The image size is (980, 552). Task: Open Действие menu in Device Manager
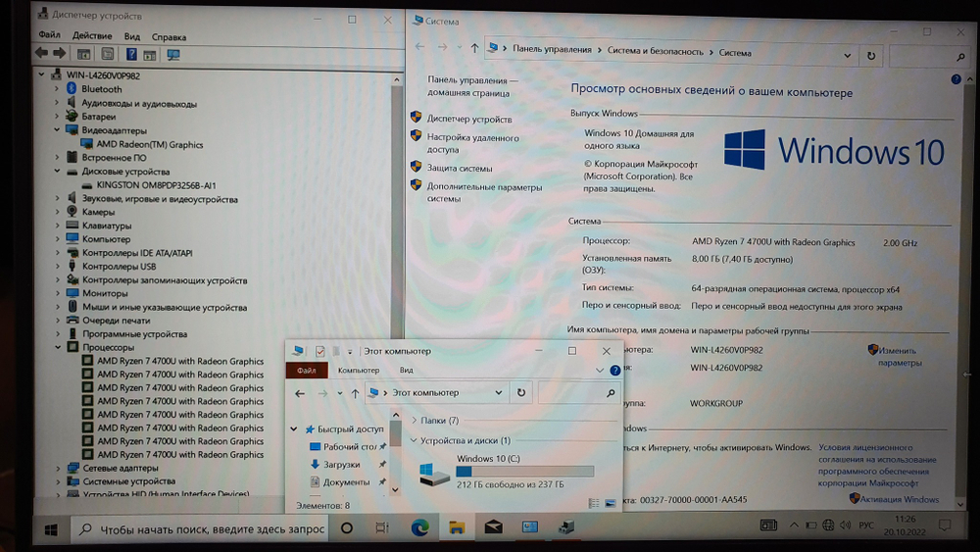coord(92,35)
